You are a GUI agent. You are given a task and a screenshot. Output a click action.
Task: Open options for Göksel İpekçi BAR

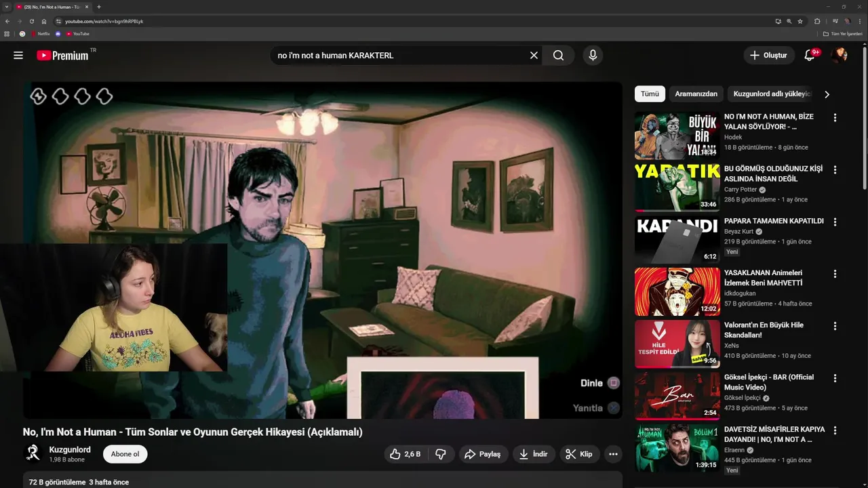[835, 378]
